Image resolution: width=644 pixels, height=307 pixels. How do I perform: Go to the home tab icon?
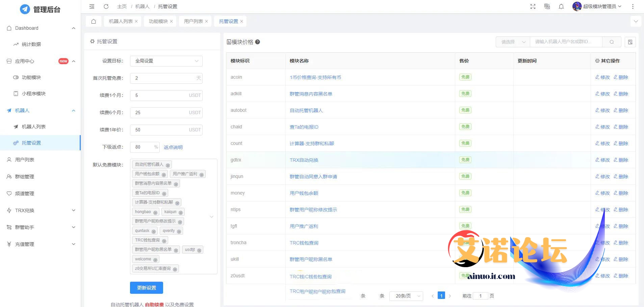click(x=94, y=21)
